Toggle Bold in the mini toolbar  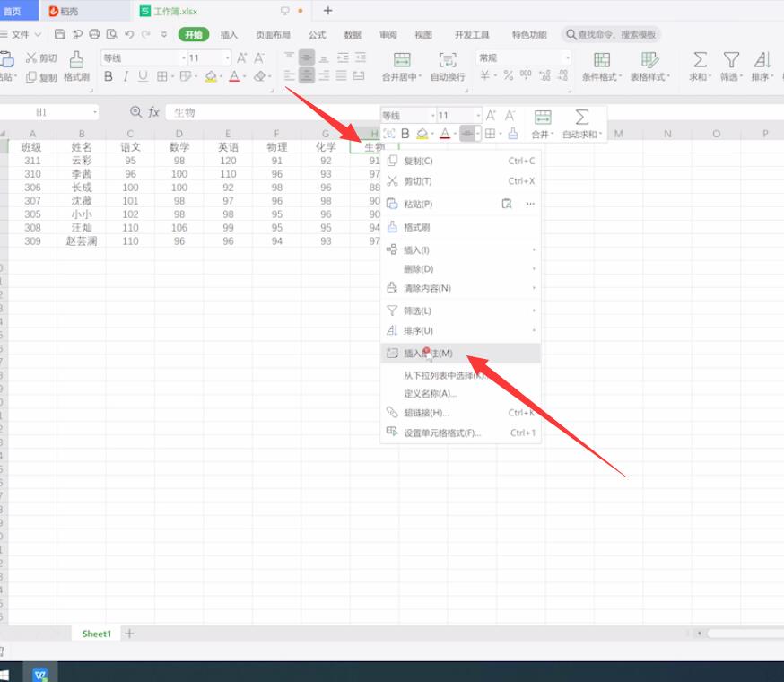405,134
